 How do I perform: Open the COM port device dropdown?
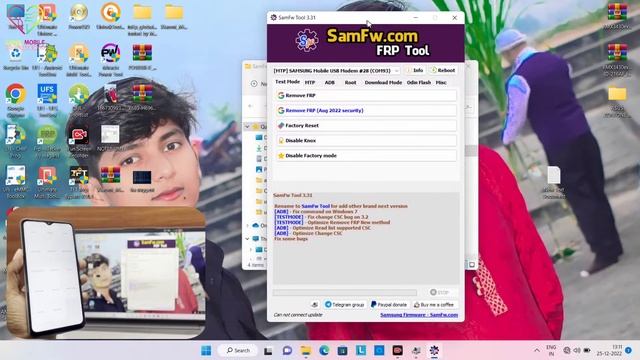336,71
